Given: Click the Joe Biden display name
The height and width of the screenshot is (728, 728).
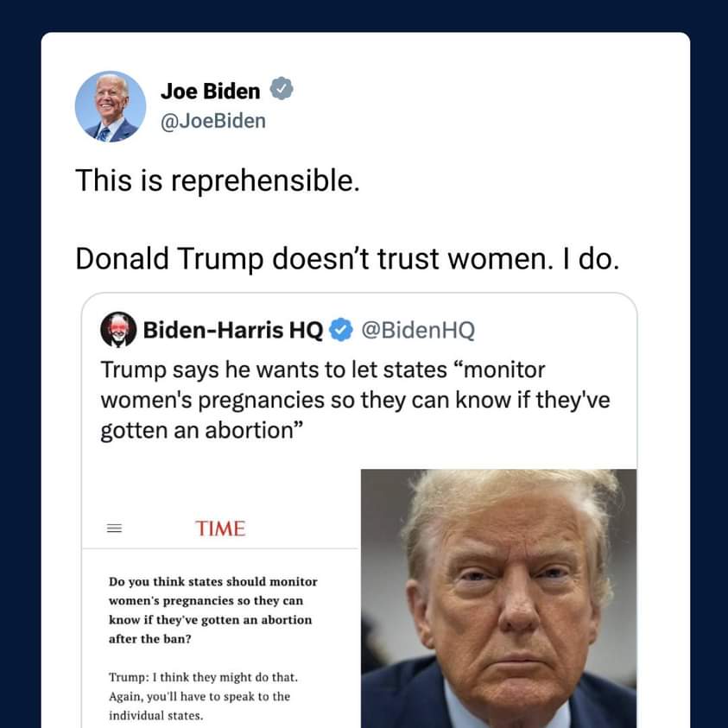Looking at the screenshot, I should tap(211, 91).
